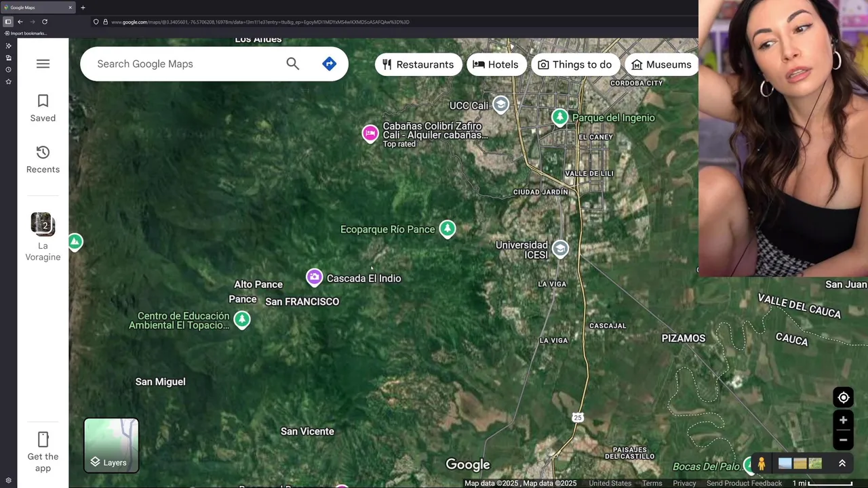868x488 pixels.
Task: Activate Street View Pegman
Action: coord(762,464)
